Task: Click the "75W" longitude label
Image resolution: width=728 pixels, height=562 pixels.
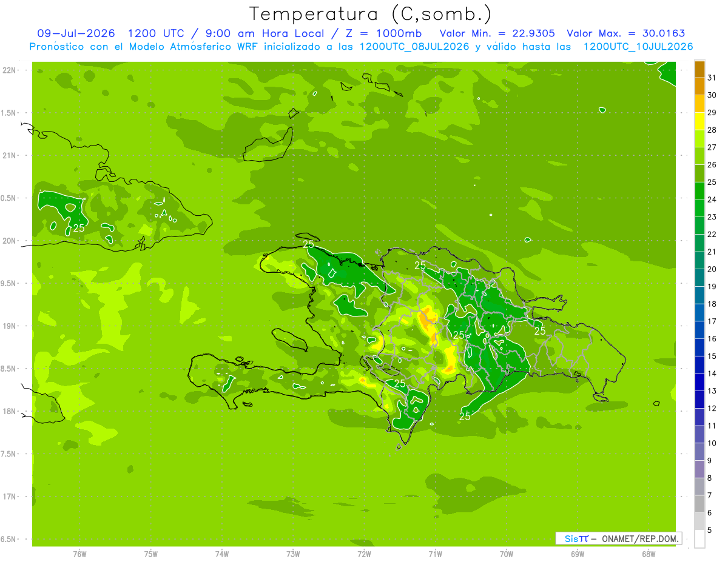Action: coord(151,554)
